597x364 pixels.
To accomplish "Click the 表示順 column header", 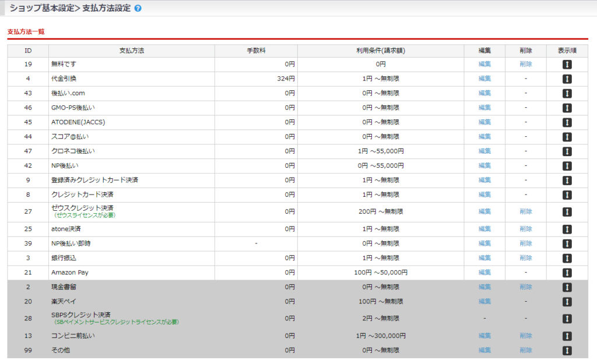I will tap(567, 51).
